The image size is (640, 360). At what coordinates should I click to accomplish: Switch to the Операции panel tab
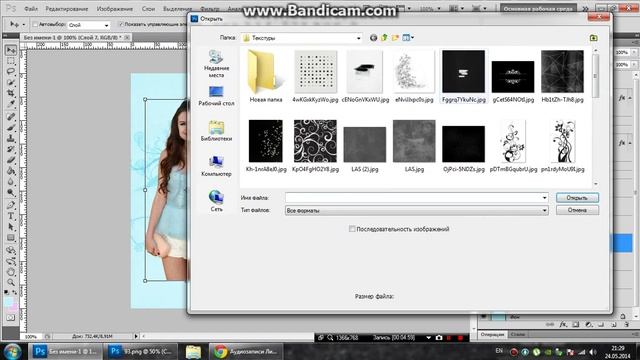(492, 335)
